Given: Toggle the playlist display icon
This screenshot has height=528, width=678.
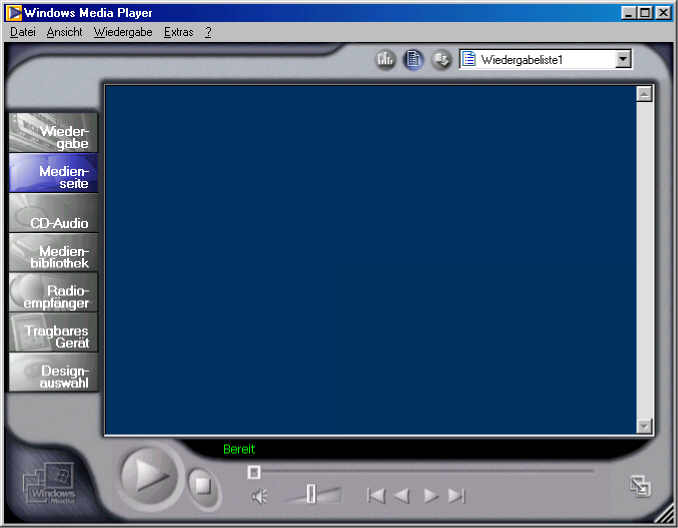Looking at the screenshot, I should pos(413,59).
